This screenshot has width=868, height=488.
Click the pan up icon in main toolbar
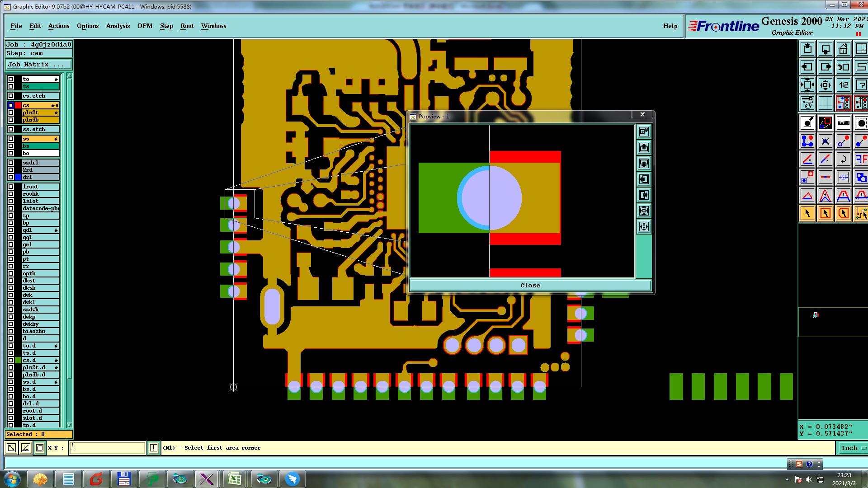pos(807,49)
